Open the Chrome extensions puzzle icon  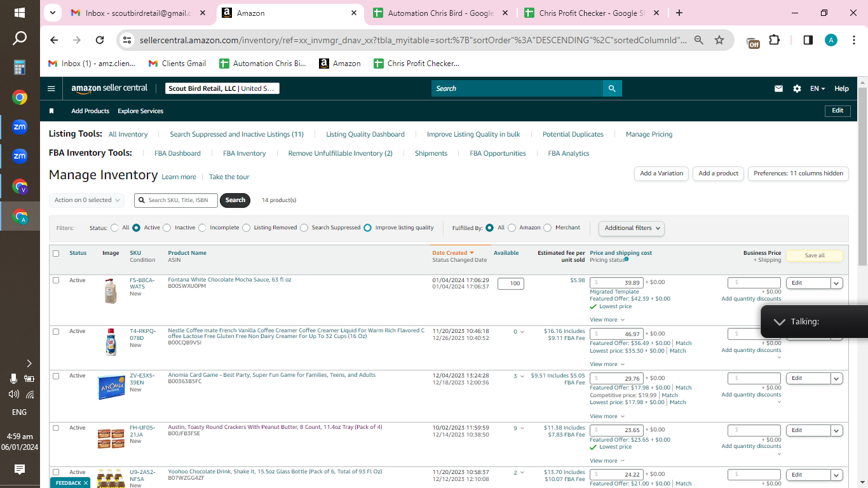[774, 40]
